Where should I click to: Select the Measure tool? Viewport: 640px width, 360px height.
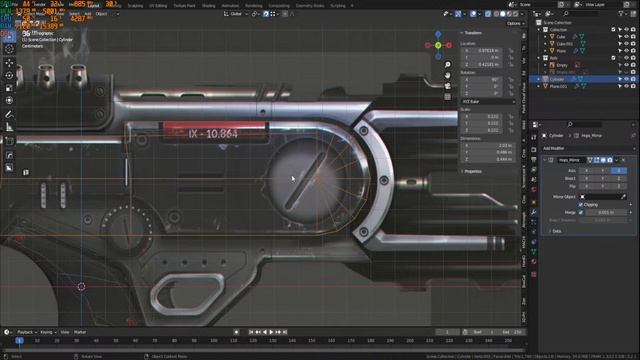coord(9,127)
